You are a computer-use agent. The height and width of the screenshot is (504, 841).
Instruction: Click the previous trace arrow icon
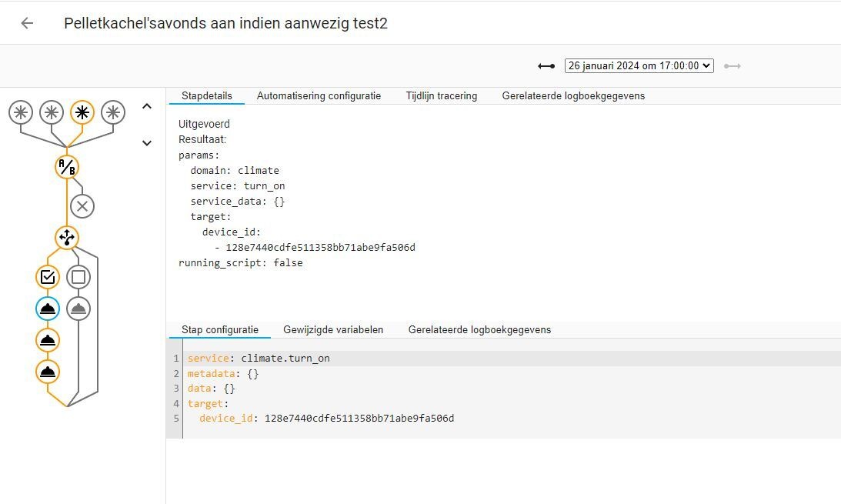(546, 65)
